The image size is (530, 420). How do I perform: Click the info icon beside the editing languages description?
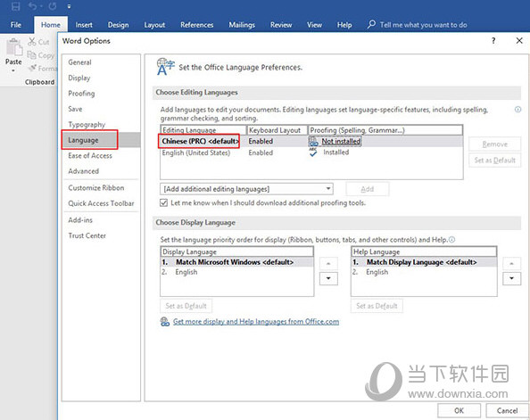518,109
